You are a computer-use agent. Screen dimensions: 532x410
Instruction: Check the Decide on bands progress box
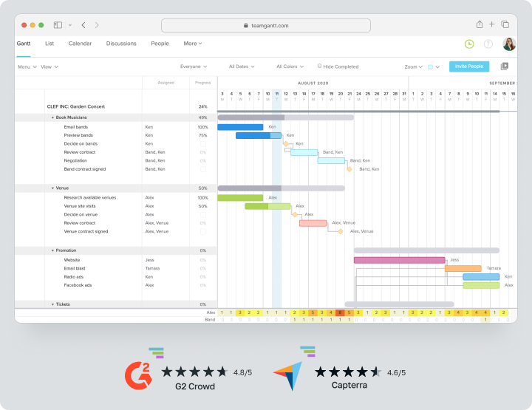(203, 144)
